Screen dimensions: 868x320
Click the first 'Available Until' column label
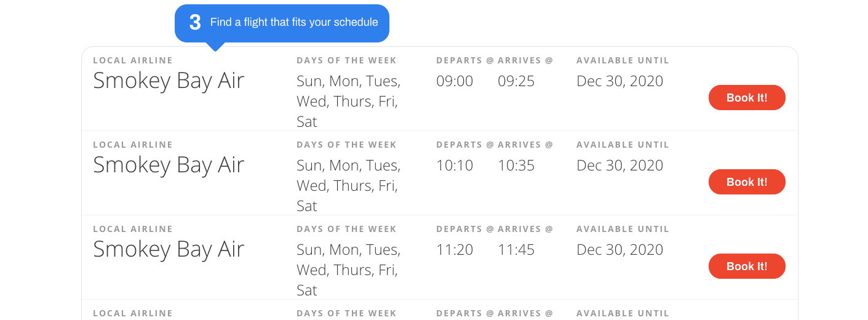click(623, 60)
